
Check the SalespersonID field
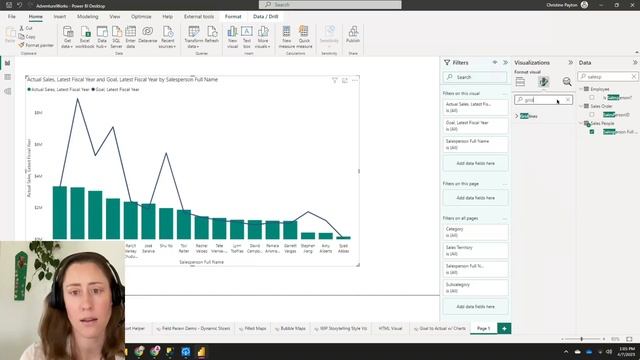[x=592, y=115]
